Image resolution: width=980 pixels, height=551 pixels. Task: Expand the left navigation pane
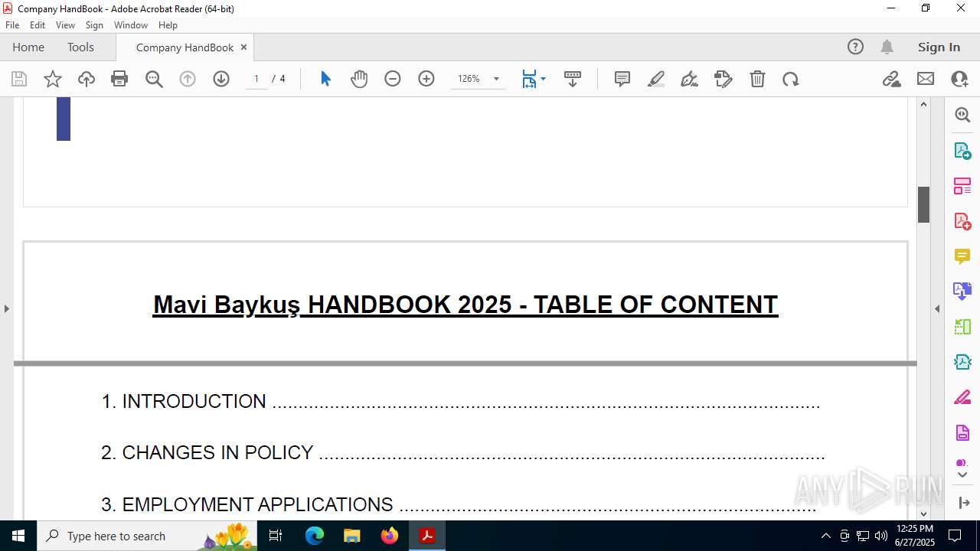point(6,308)
